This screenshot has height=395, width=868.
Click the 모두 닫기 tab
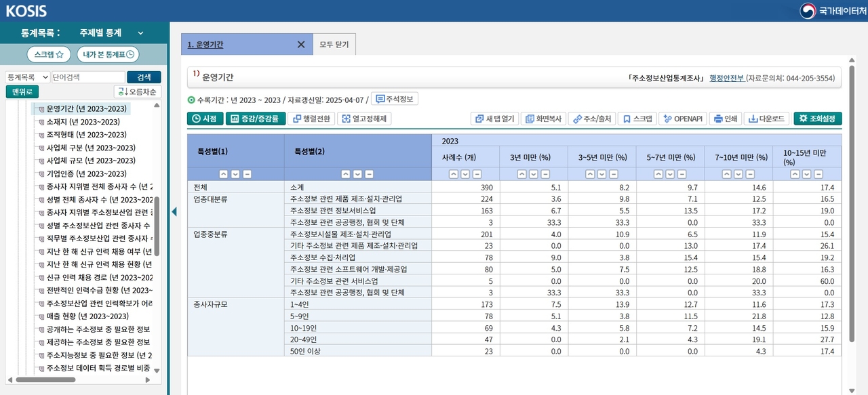(x=334, y=45)
